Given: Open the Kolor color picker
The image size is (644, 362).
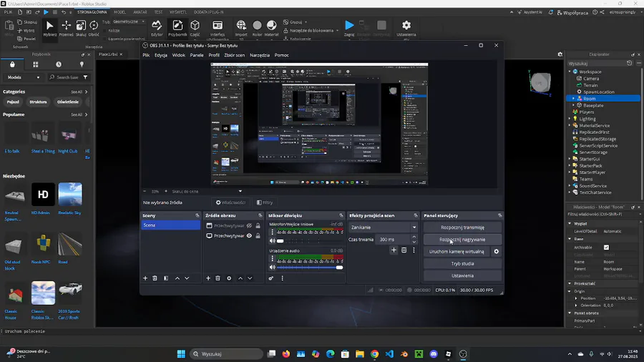Looking at the screenshot, I should pyautogui.click(x=257, y=29).
